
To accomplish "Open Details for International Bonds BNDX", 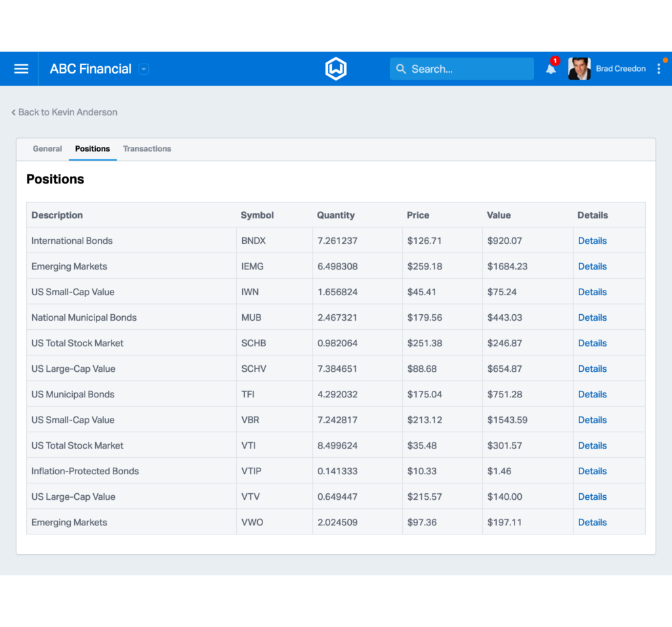I will coord(592,241).
